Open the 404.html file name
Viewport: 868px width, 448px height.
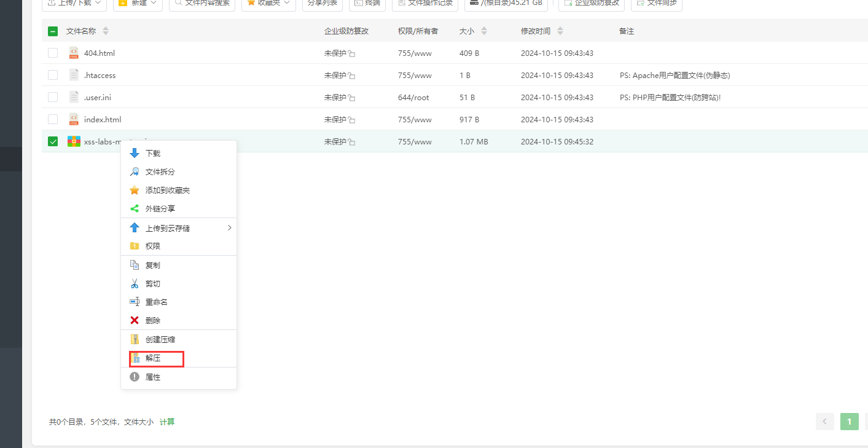[x=100, y=53]
